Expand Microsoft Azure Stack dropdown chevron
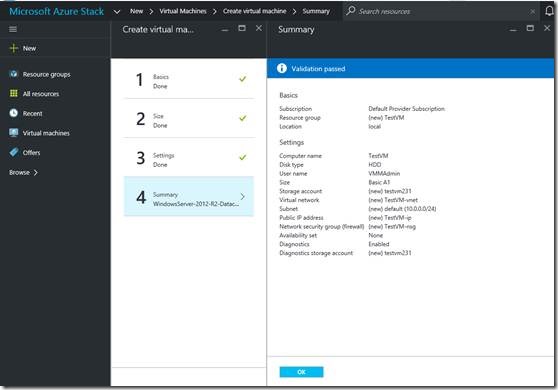 (117, 12)
